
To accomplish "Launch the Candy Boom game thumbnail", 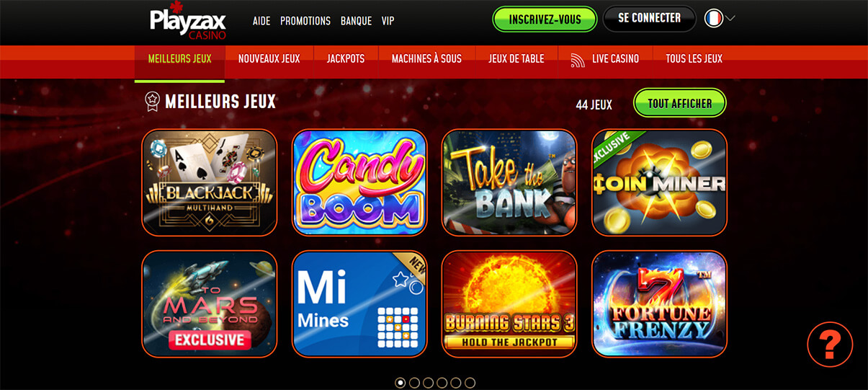I will [359, 182].
